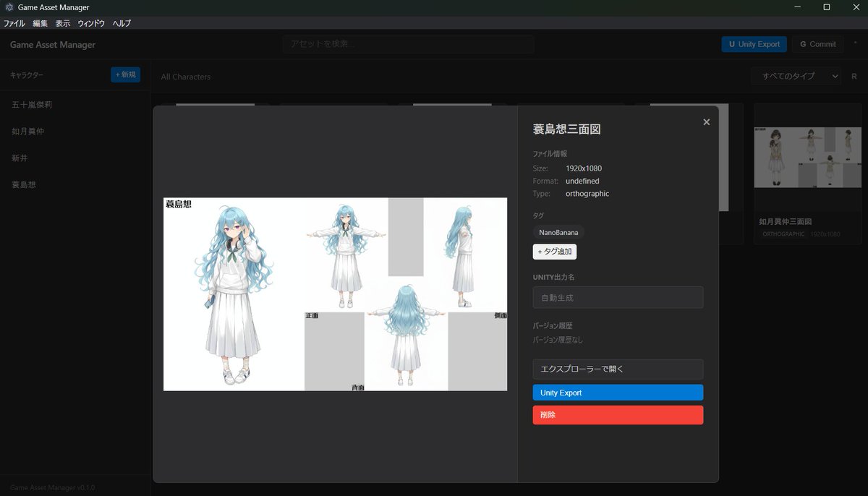Open asset folder via エクスプローラーで開く
The height and width of the screenshot is (496, 868).
click(x=618, y=369)
